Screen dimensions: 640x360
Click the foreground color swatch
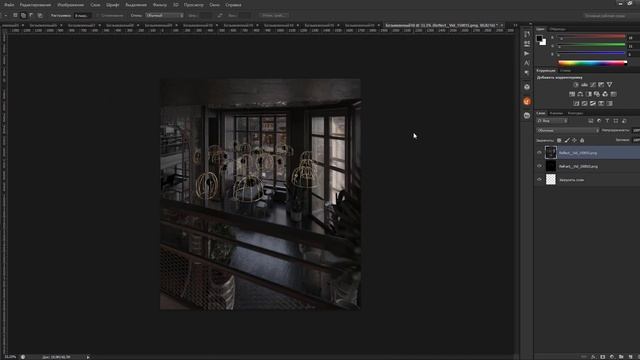(539, 38)
